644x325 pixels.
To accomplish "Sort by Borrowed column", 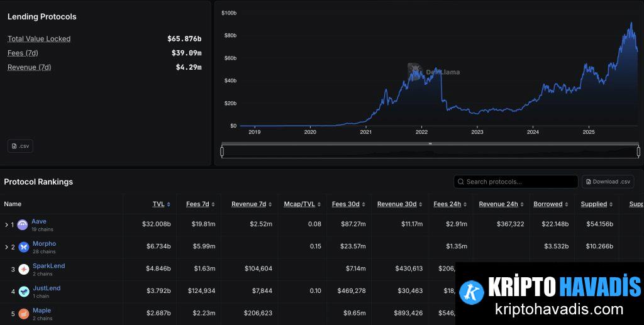I will tap(551, 204).
